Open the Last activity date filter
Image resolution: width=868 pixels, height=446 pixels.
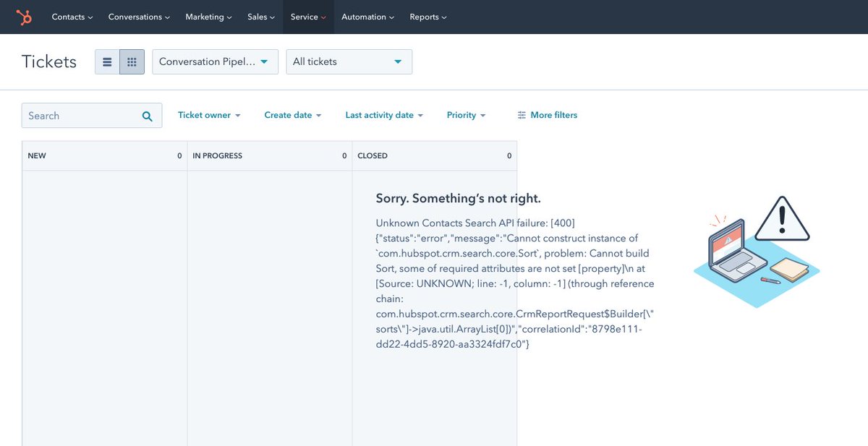click(x=384, y=115)
